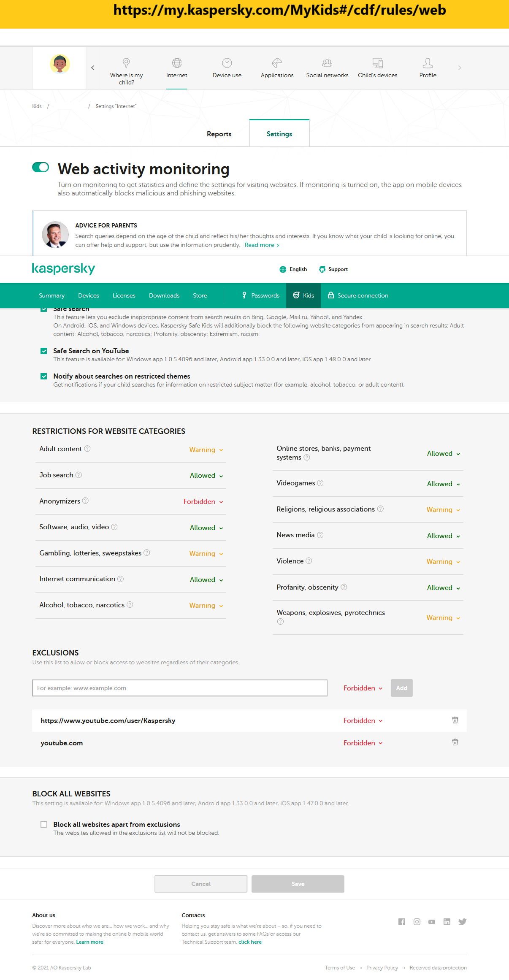Delete the youtube.com/user/Kaspersky exclusion

tap(455, 720)
